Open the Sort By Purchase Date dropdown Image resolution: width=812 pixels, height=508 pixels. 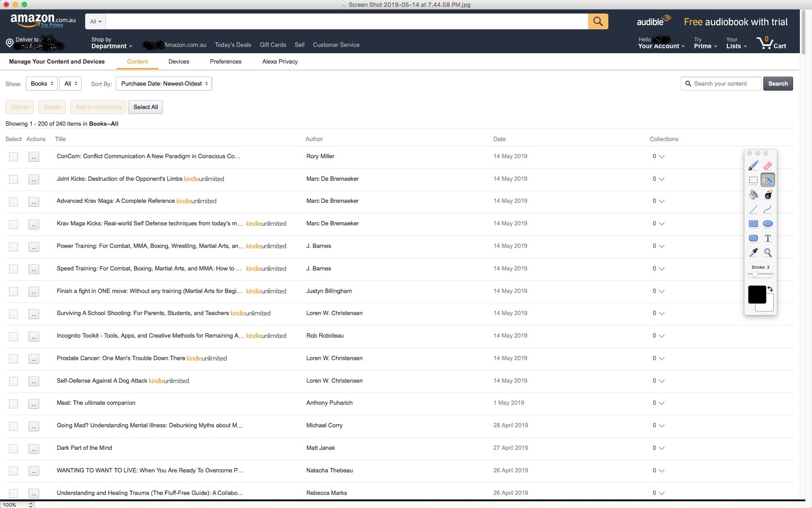(164, 83)
